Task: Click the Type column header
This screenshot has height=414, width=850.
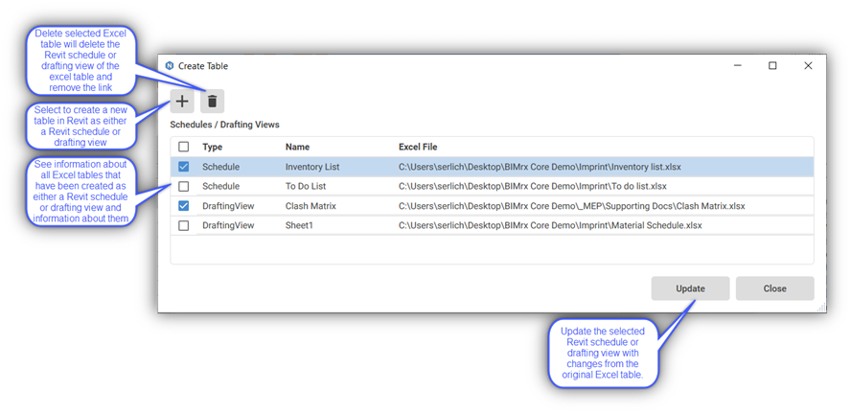Action: click(212, 147)
